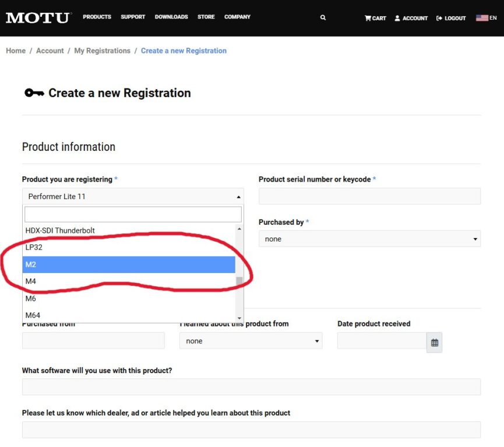Pick HDX-SDI Thunderbolt from the list
Viewport: 504px width, 447px height.
click(x=129, y=230)
